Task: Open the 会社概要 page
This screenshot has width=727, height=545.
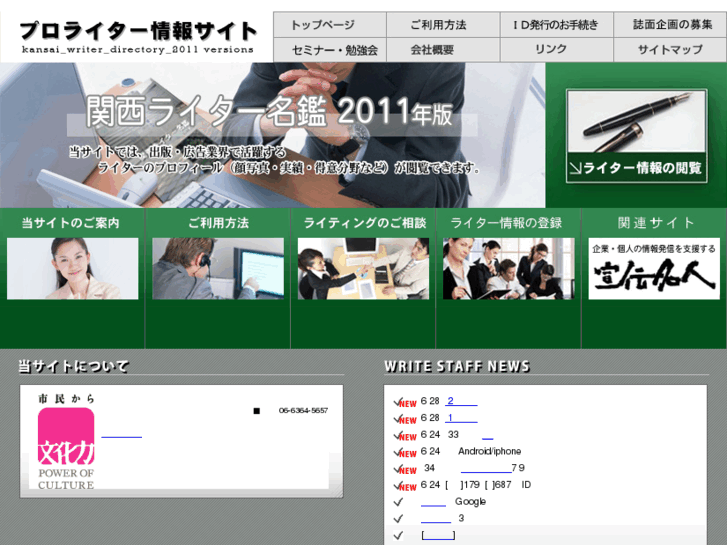Action: (x=443, y=50)
